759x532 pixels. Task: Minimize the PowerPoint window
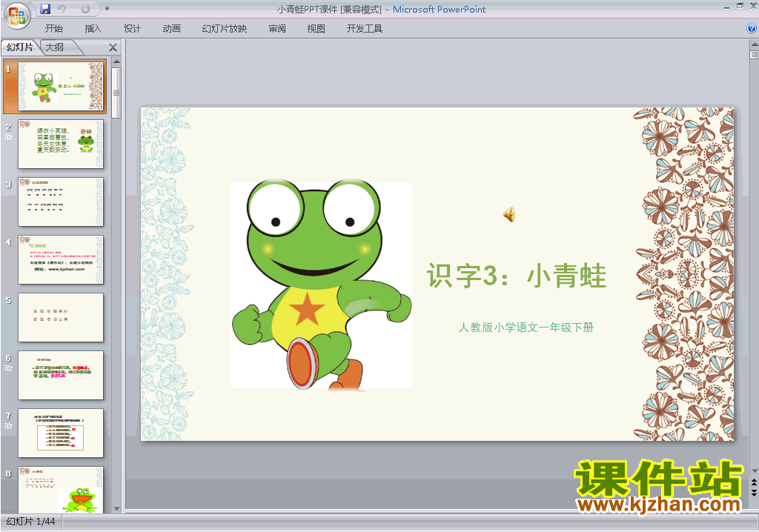tap(726, 7)
